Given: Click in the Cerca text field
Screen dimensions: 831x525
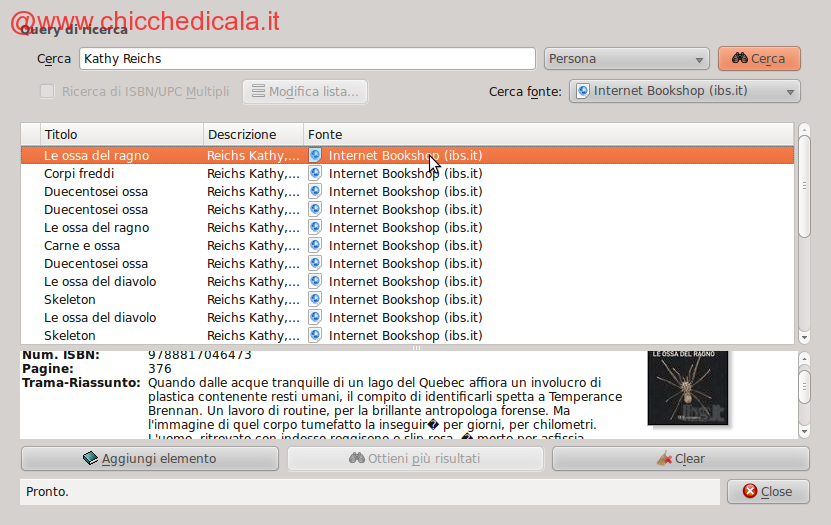Looking at the screenshot, I should [306, 59].
